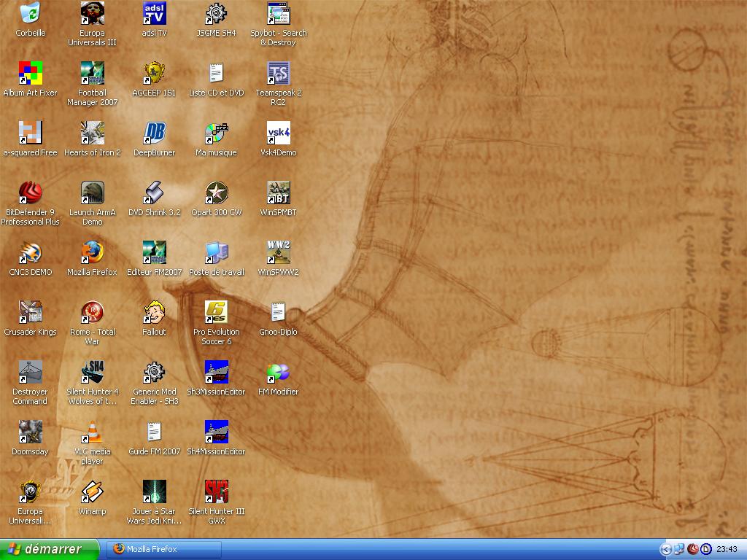Select the truncated Europa Universali... icon above démarrer
Screen dimensions: 747x560
tap(31, 491)
